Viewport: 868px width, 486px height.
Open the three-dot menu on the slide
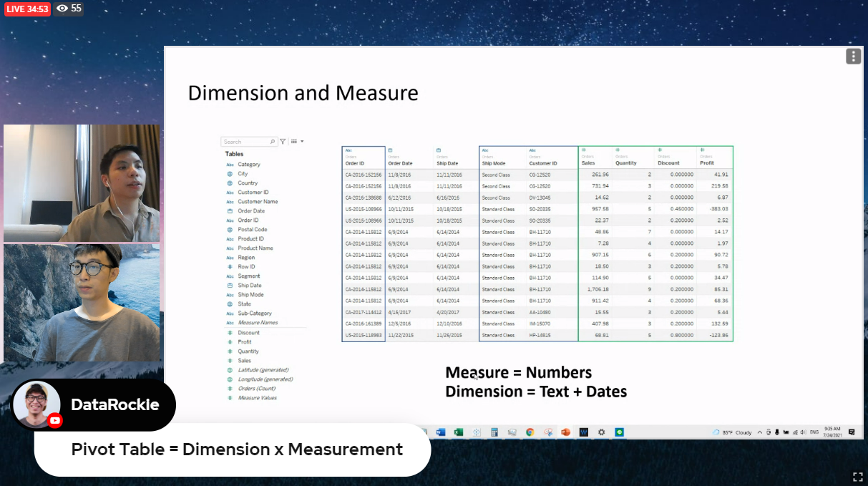853,55
